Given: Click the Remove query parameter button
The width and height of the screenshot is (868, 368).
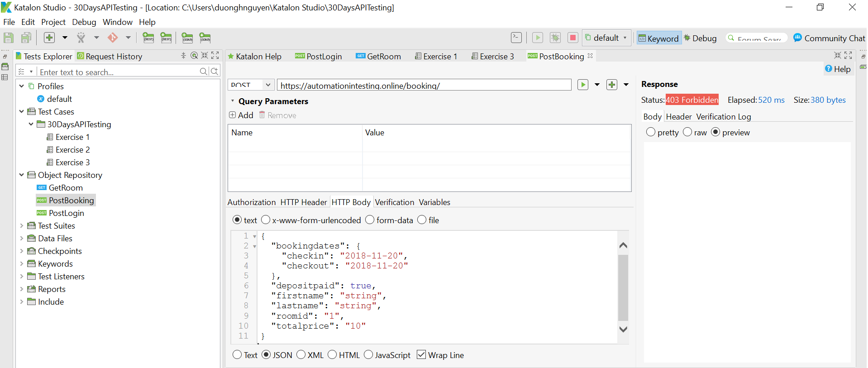Looking at the screenshot, I should point(277,115).
